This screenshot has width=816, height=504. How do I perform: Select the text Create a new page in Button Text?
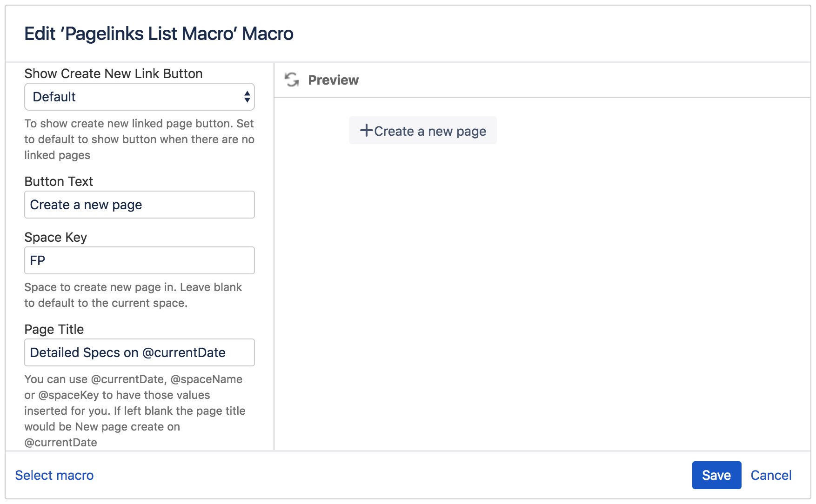[86, 205]
